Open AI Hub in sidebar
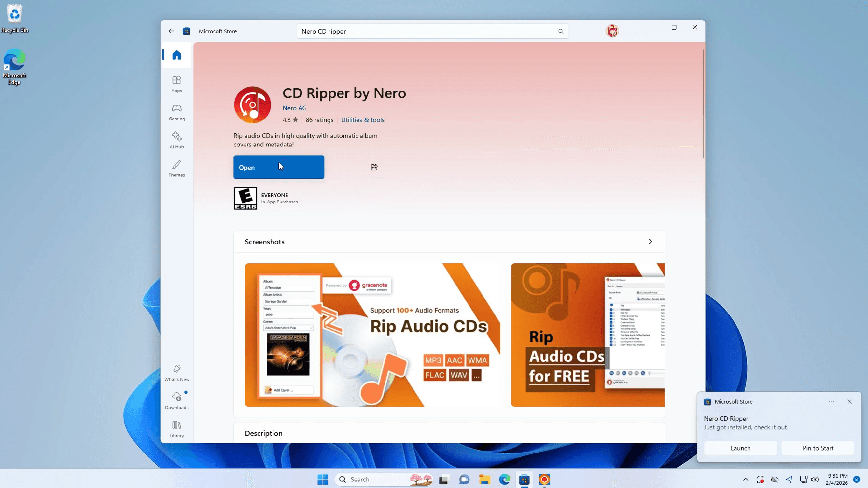Screen dimensions: 868x488 [x=176, y=140]
